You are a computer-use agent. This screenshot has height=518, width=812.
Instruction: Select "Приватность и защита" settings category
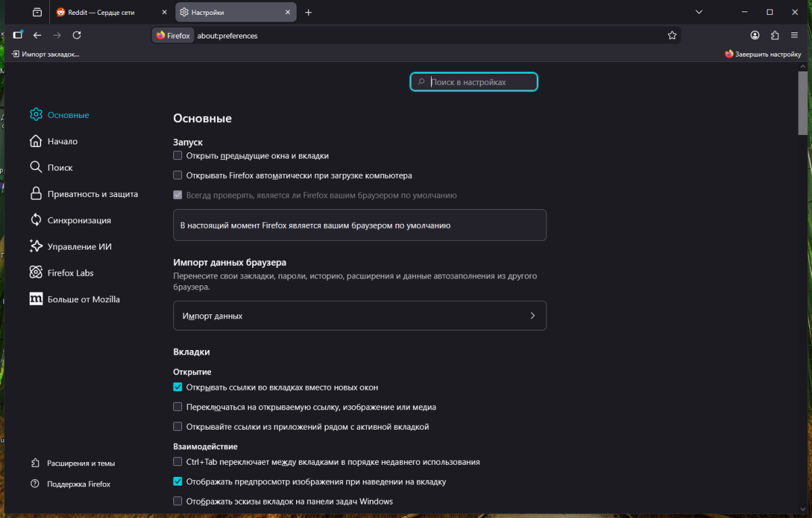coord(92,194)
